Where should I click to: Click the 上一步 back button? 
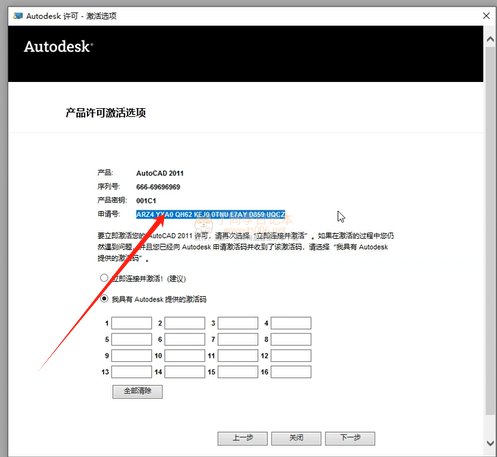pos(242,438)
